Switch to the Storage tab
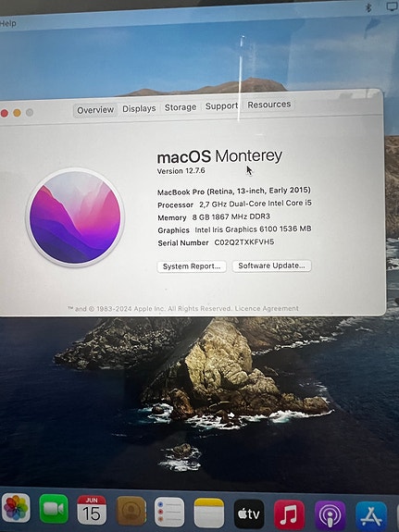399x532 pixels. tap(181, 107)
